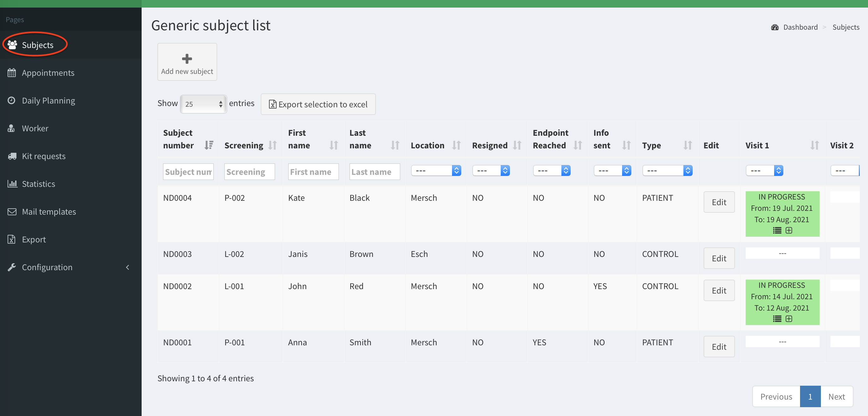868x416 pixels.
Task: Edit subject ND0003 Janis Brown
Action: 719,258
